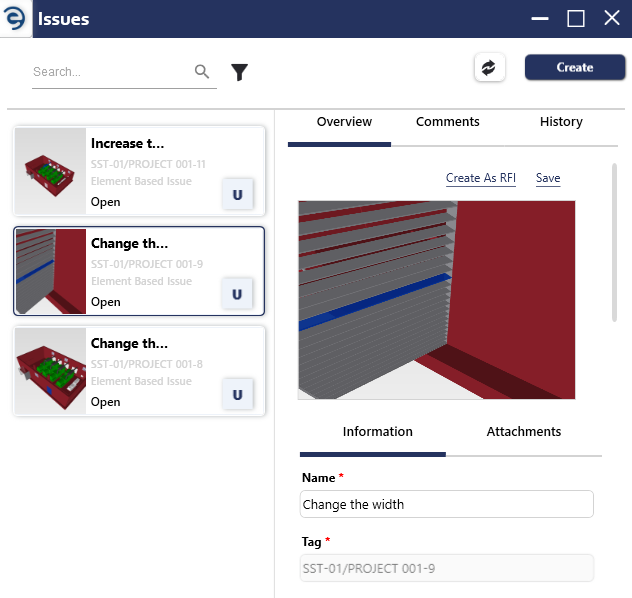Open the issues filter funnel

(239, 72)
